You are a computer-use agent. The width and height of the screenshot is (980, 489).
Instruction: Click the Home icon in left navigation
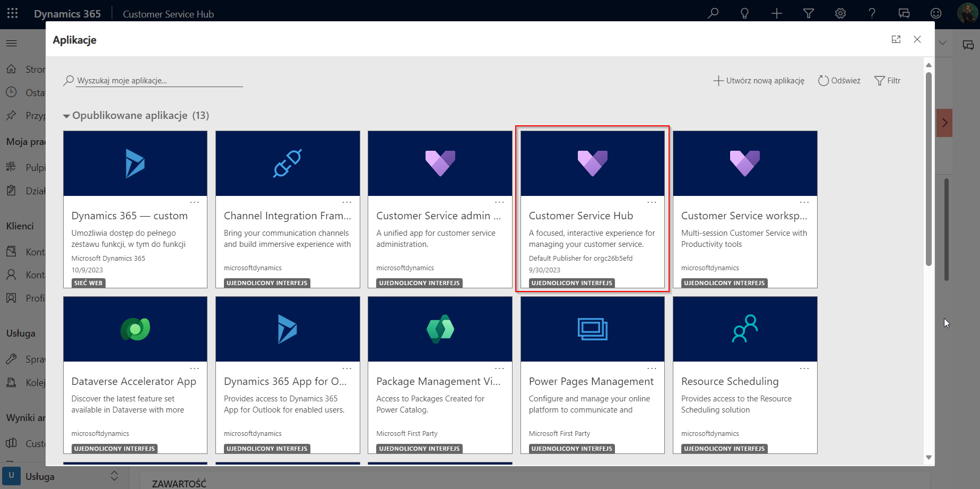click(x=11, y=70)
